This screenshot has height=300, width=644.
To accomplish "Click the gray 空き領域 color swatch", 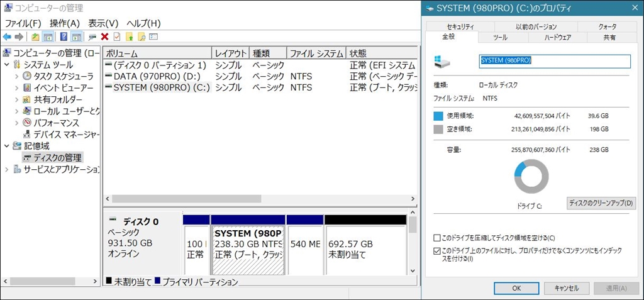I will (438, 130).
